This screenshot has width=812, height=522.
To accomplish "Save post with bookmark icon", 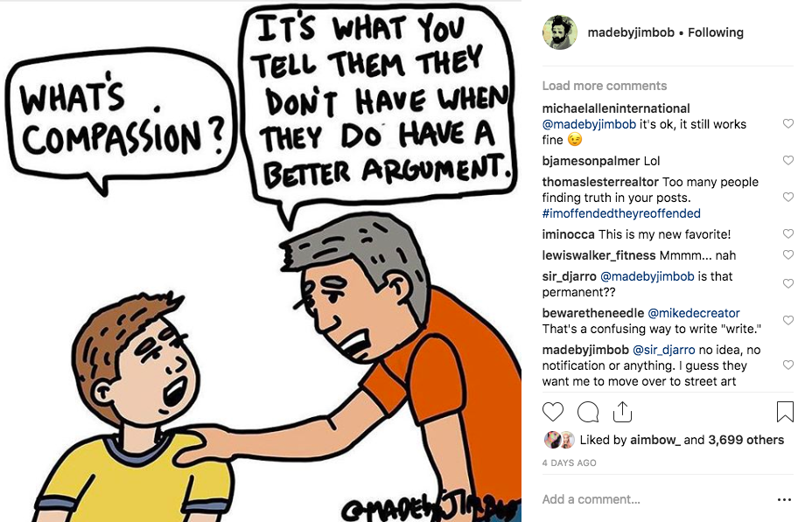I will tap(785, 412).
